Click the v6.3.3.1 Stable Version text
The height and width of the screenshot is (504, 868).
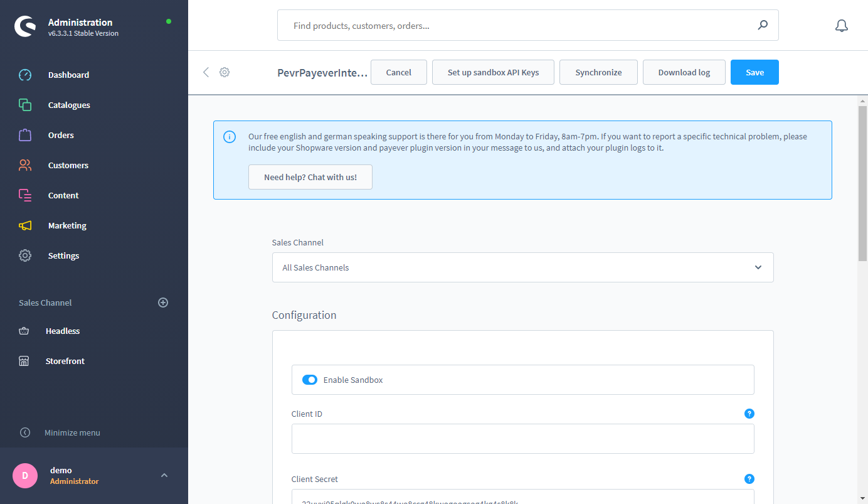click(x=83, y=33)
